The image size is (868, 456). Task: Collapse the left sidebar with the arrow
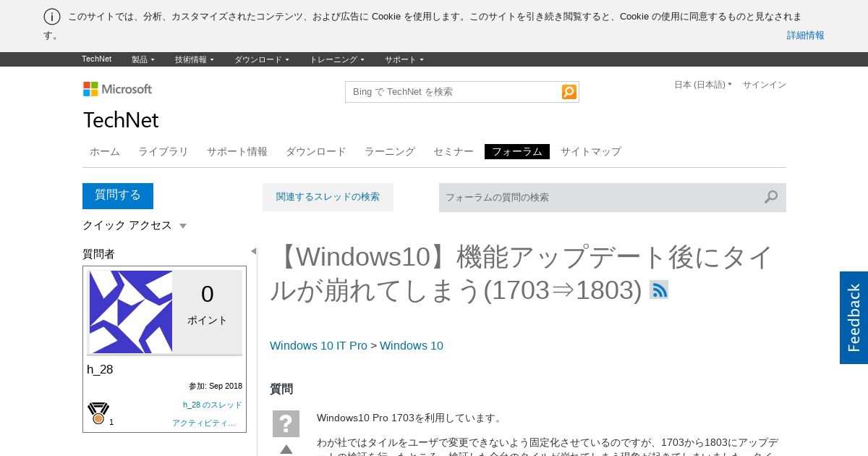click(x=254, y=251)
